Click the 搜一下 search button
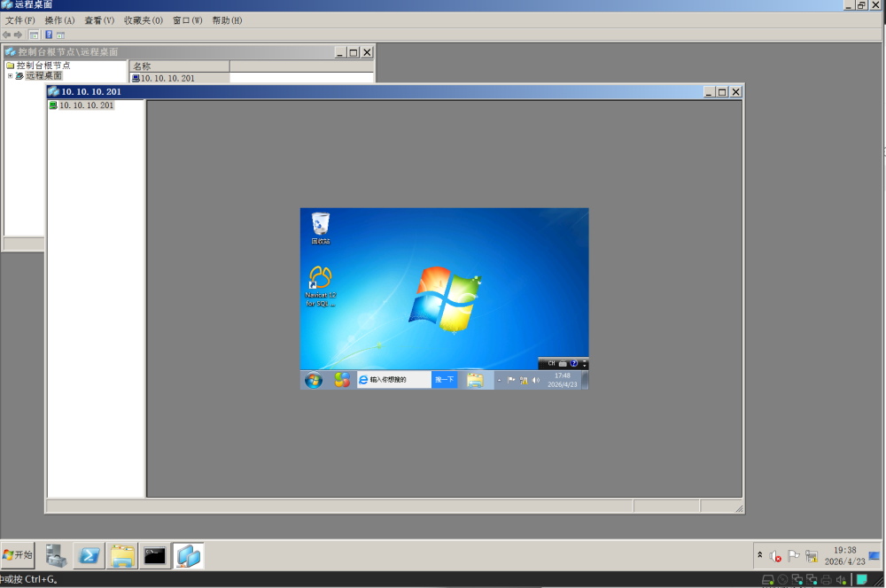Viewport: 886px width, 588px height. pos(444,380)
